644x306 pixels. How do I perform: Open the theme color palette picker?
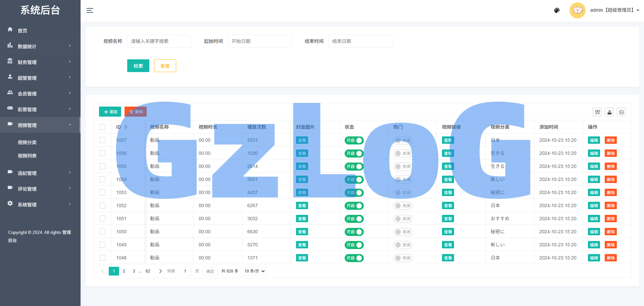click(557, 10)
